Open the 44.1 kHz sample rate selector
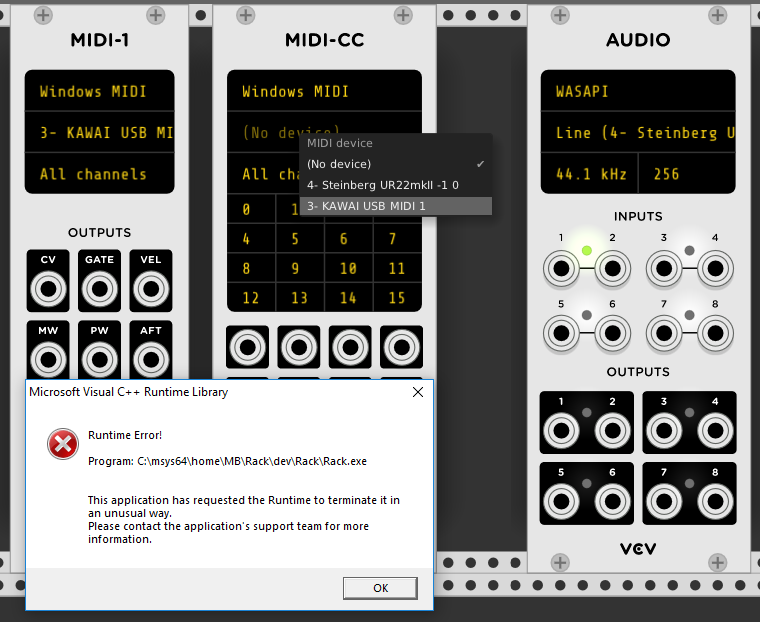 (589, 174)
